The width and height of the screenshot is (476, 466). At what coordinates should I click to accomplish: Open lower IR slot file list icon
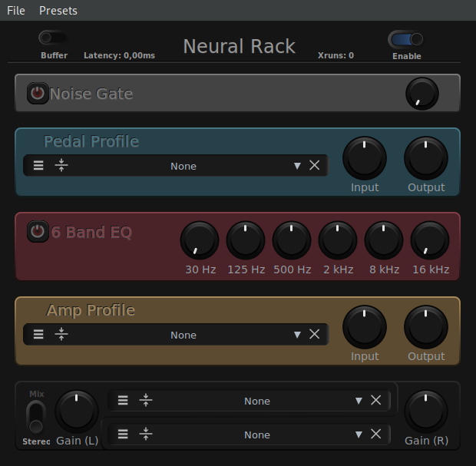[123, 434]
